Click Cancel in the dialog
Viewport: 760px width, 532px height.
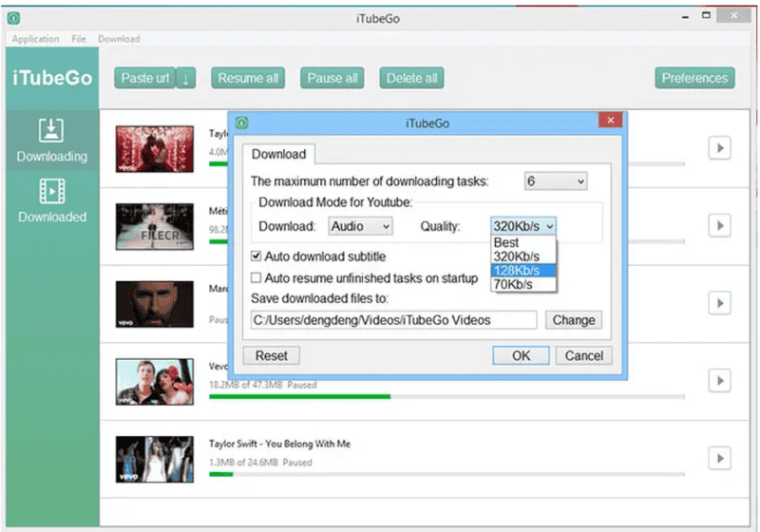point(584,355)
